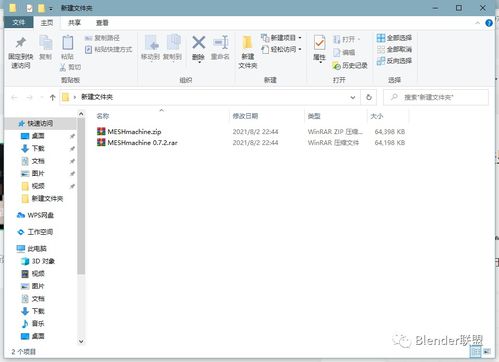The image size is (499, 362).
Task: Sort by Date modified column header
Action: coord(245,116)
